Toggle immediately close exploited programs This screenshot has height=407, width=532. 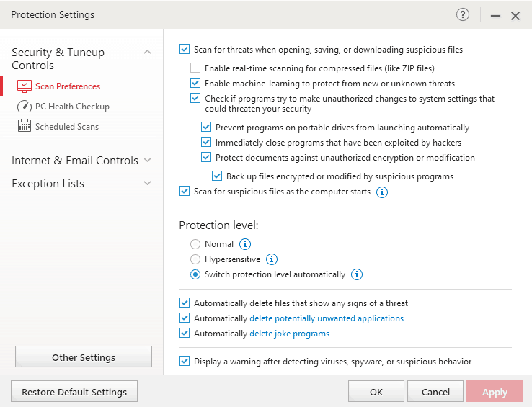206,142
